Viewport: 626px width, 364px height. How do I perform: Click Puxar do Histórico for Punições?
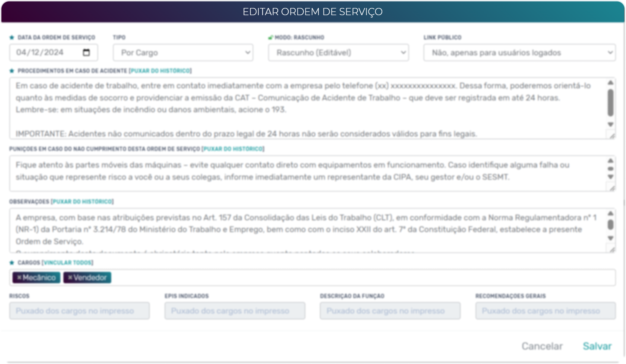coord(233,149)
